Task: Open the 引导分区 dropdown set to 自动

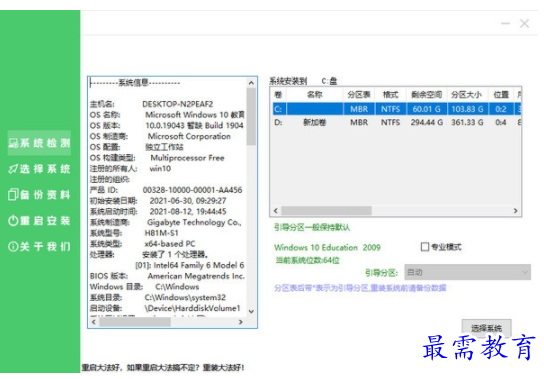Action: point(467,272)
